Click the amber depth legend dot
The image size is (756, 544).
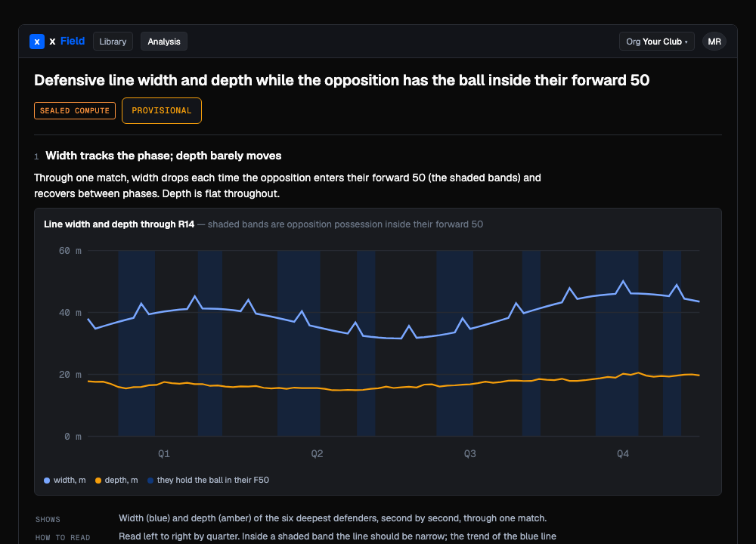pyautogui.click(x=98, y=481)
